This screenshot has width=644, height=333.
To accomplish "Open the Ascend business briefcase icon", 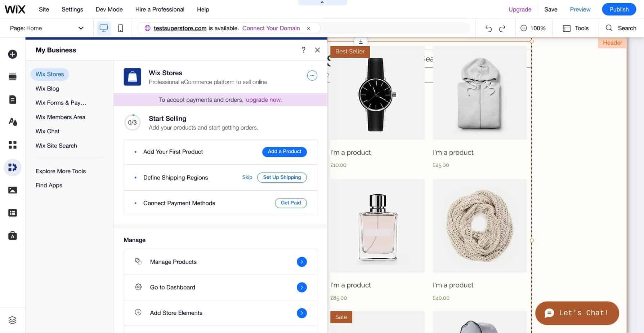I will pos(13,236).
